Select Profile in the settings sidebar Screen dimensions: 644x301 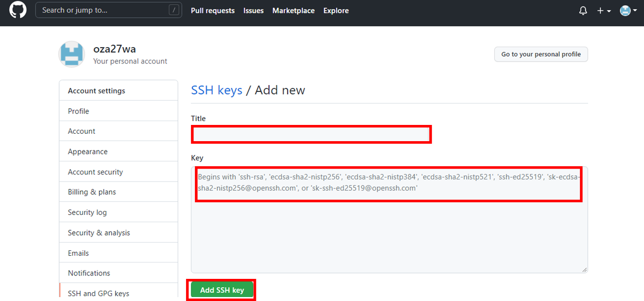pyautogui.click(x=78, y=111)
